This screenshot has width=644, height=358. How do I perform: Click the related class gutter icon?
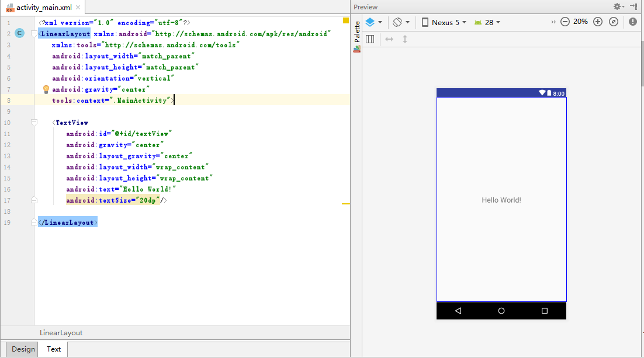(x=19, y=33)
